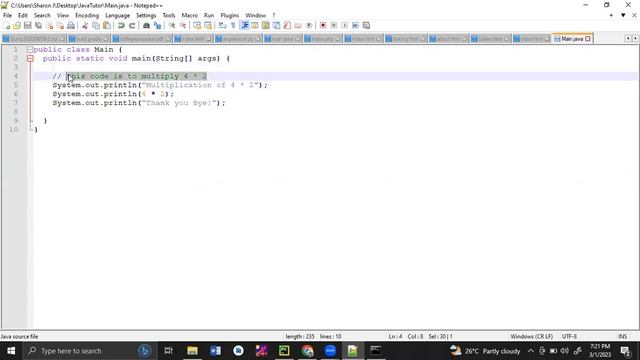
Task: Click the Close All toolbar icon
Action: click(x=60, y=25)
